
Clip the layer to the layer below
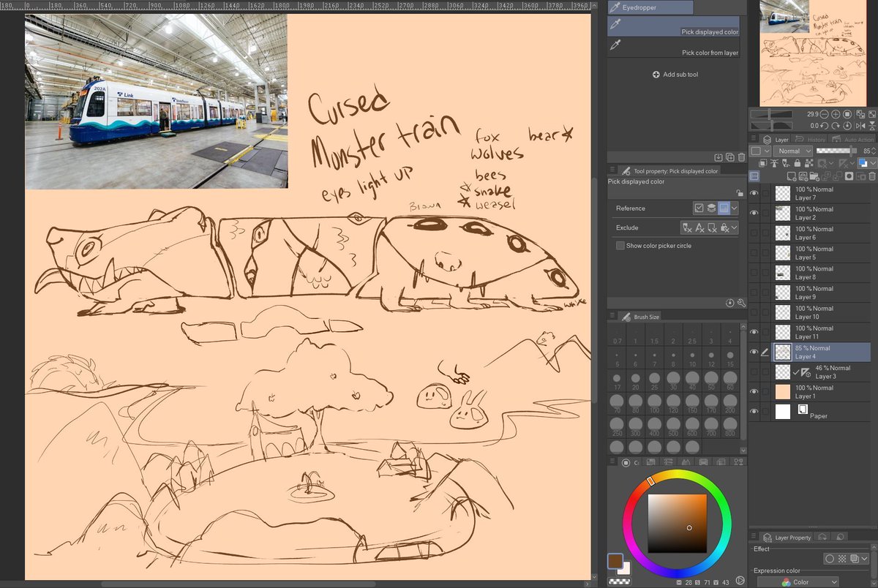(x=763, y=162)
